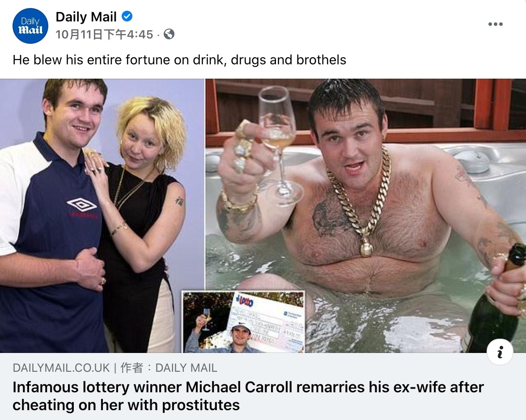This screenshot has height=420, width=526.
Task: Click the DAILYMAIL.CO.UK domain label
Action: (x=61, y=368)
